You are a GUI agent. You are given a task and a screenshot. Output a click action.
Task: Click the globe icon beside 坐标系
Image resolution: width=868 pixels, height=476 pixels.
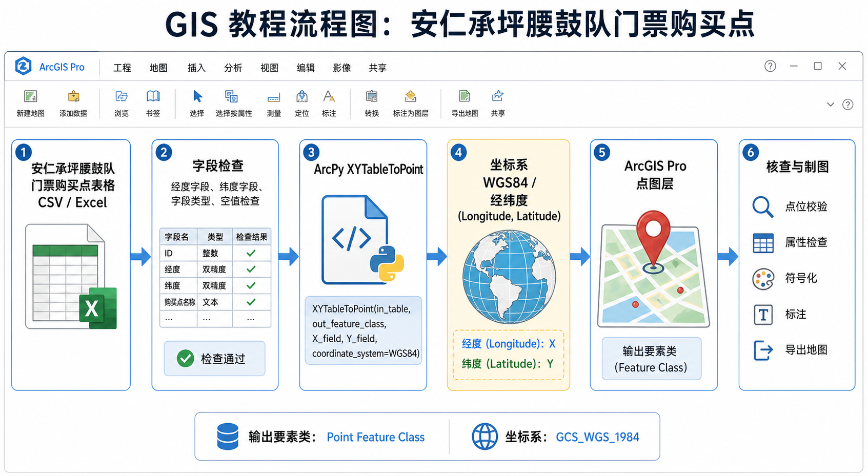(485, 437)
